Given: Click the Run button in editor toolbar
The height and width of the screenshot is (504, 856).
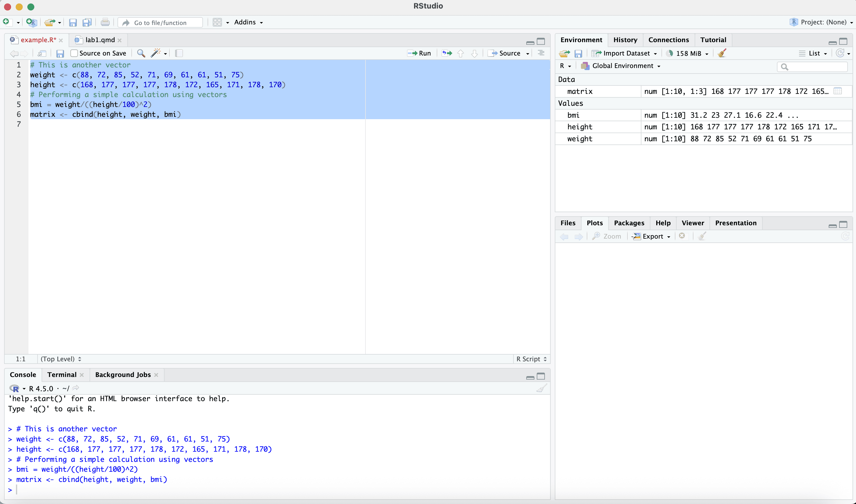Looking at the screenshot, I should pyautogui.click(x=419, y=53).
